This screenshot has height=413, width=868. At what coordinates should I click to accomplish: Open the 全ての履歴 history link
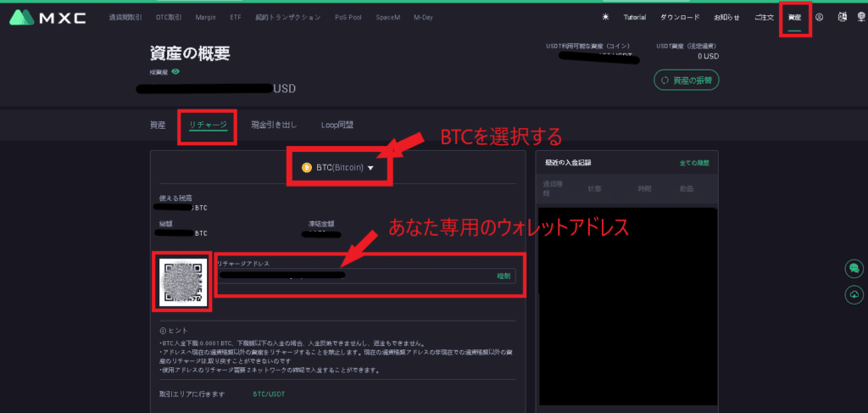(x=694, y=163)
